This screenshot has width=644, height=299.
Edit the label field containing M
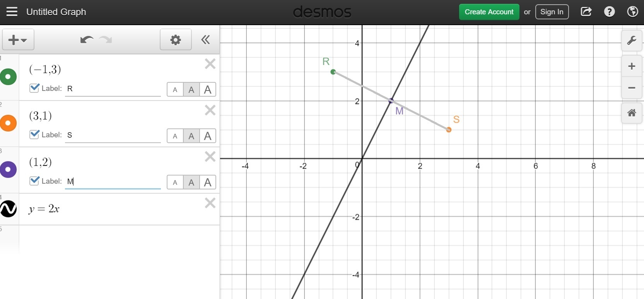pos(113,181)
